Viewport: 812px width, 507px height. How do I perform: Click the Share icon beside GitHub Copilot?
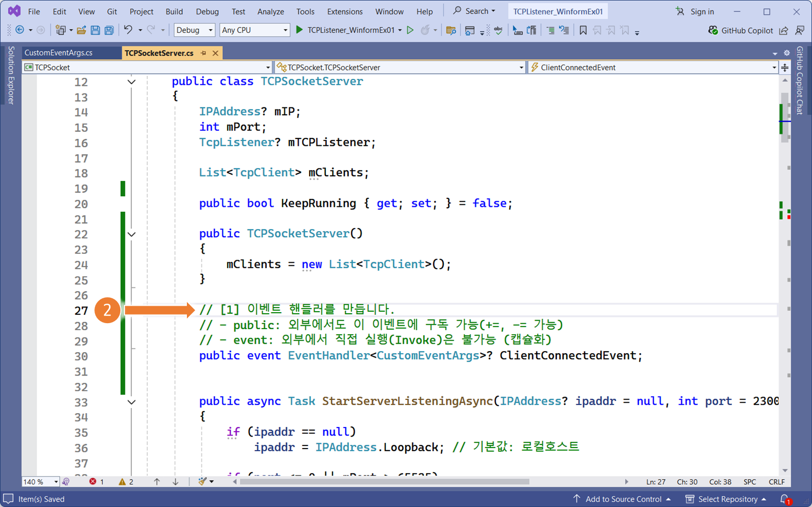point(784,30)
